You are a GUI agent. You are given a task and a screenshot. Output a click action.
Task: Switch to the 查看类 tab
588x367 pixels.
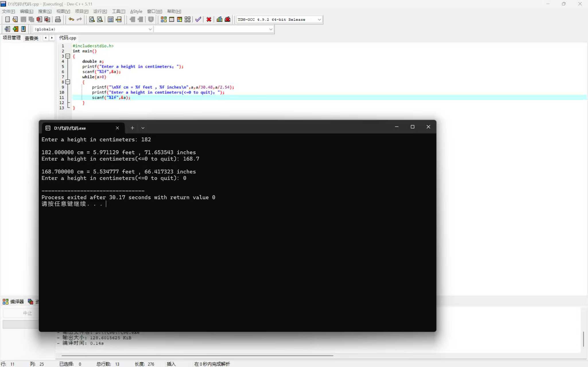[x=31, y=38]
